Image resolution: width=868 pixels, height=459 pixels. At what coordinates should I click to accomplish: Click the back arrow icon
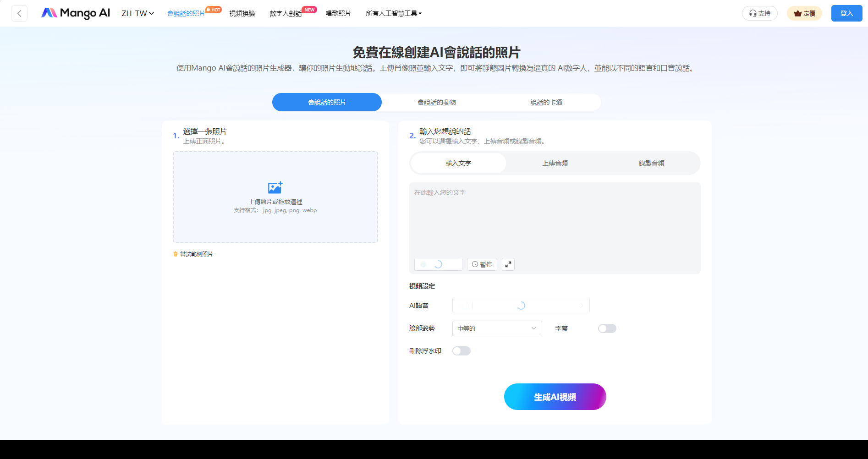(19, 13)
